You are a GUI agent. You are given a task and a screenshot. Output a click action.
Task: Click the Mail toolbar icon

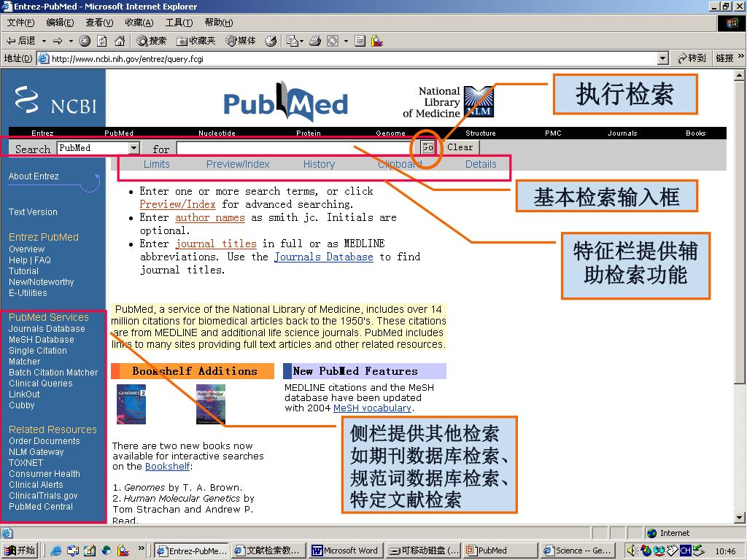292,41
